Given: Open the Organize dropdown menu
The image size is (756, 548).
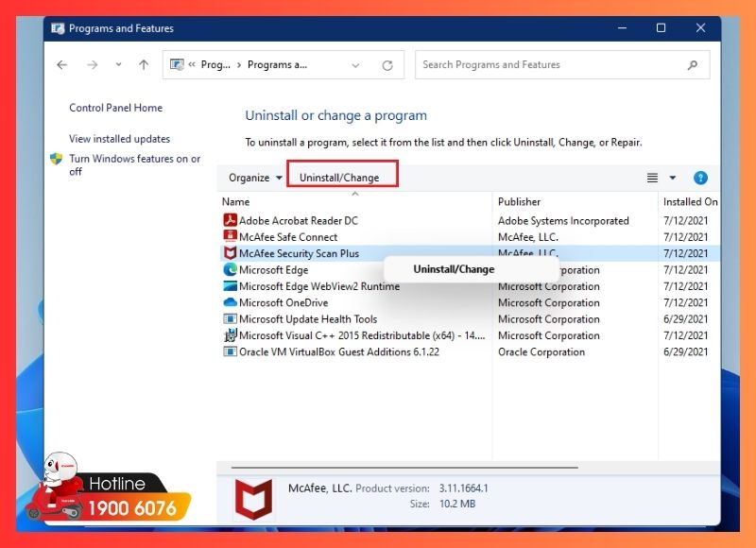Looking at the screenshot, I should [255, 178].
